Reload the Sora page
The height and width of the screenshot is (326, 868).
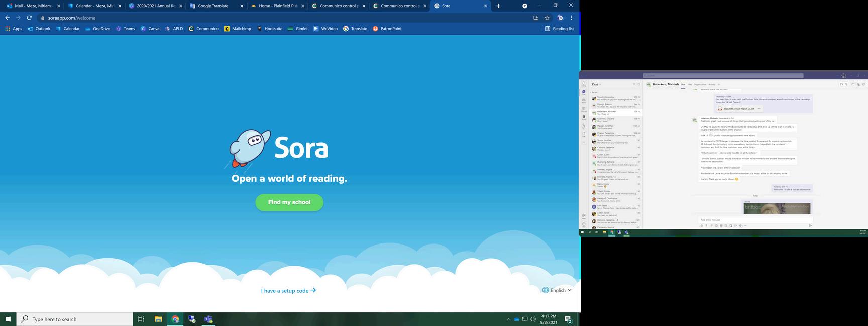(x=29, y=18)
